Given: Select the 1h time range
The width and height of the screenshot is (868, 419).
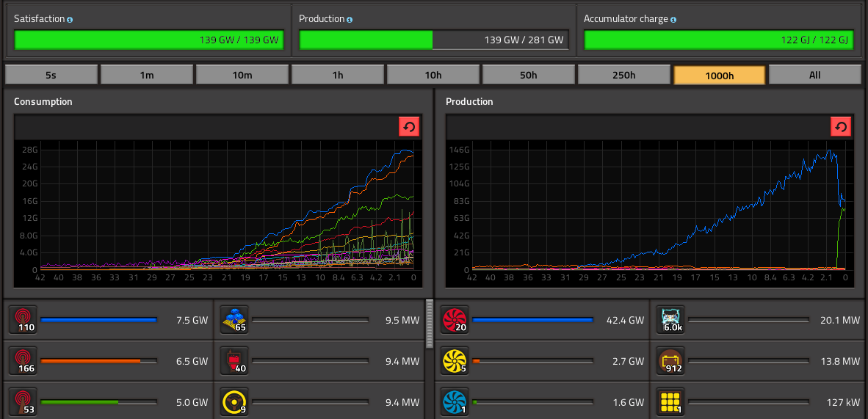Looking at the screenshot, I should [x=338, y=75].
